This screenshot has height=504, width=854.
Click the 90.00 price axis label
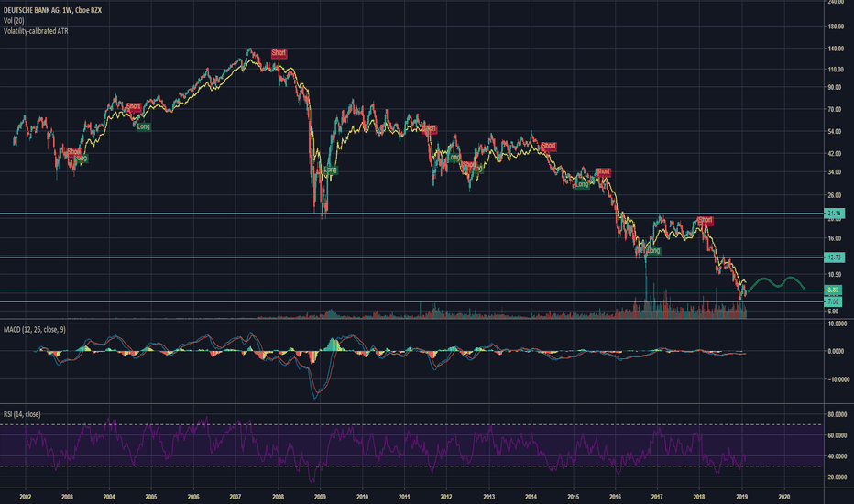[835, 87]
